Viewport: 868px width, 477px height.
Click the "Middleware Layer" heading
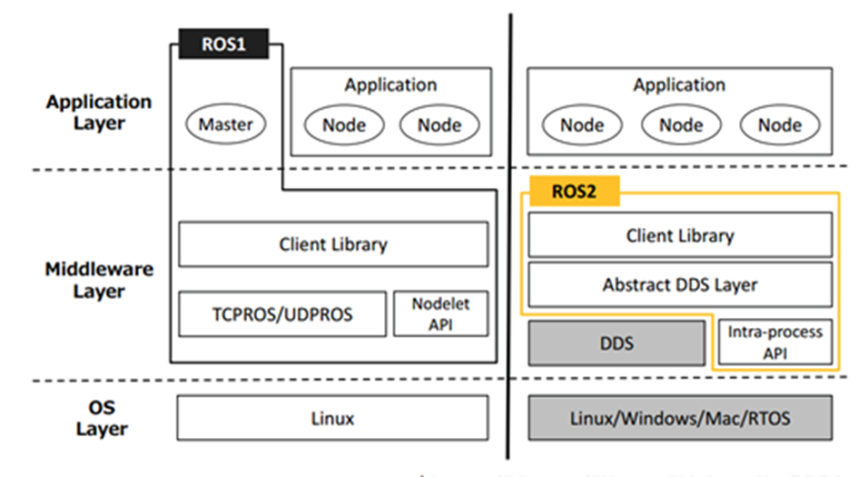99,280
